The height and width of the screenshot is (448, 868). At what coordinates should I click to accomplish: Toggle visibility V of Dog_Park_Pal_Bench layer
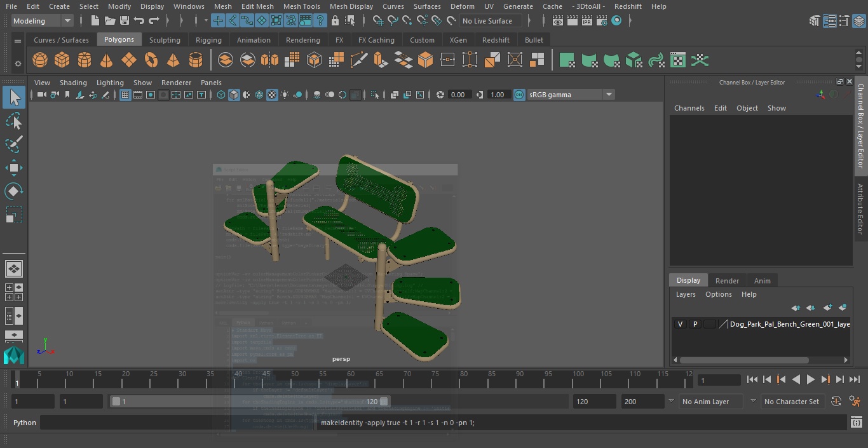tap(680, 324)
